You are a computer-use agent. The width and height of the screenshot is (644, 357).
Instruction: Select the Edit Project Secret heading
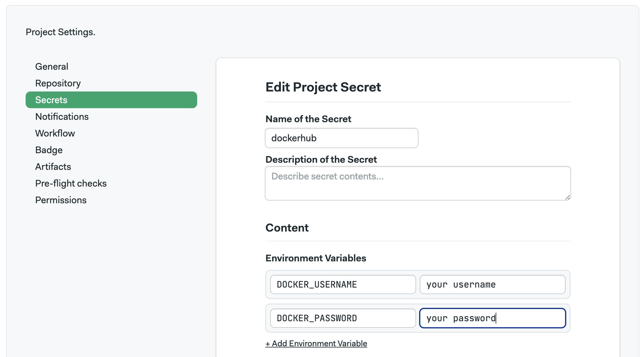[x=323, y=87]
